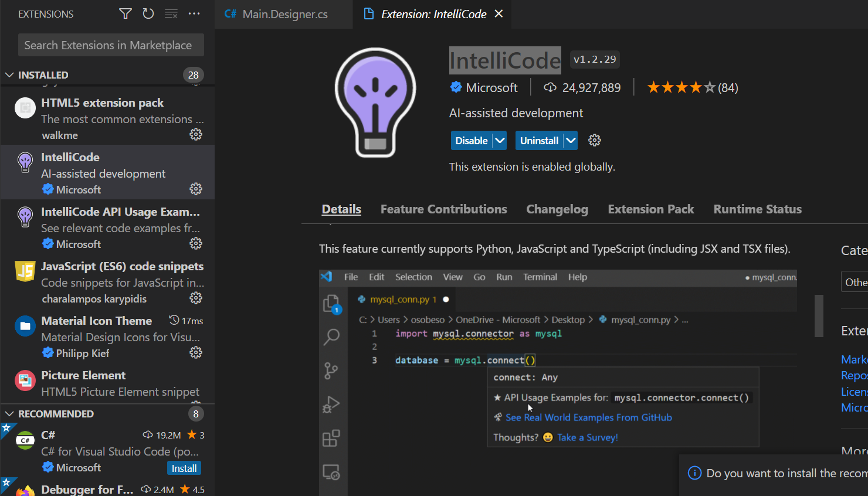Open manage gear for JavaScript (ES6) code snippets
Screen dimensions: 868x496
click(196, 298)
